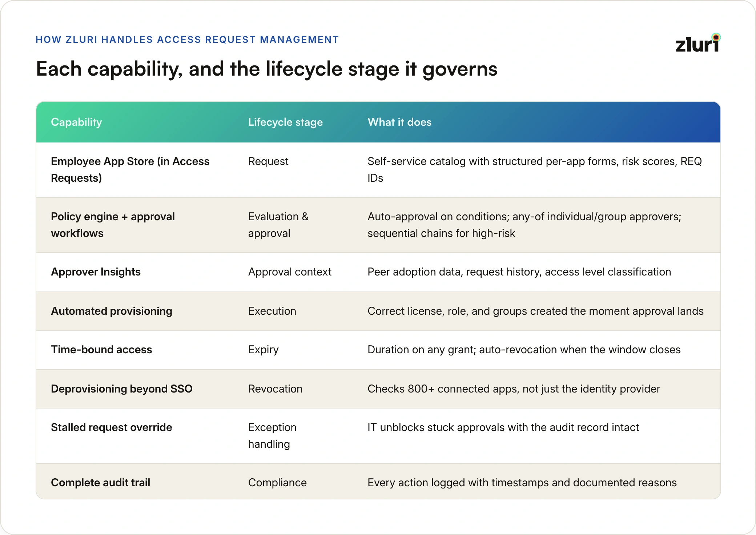Select the "Evaluation & approval" stage cell
The image size is (756, 535).
tap(278, 225)
